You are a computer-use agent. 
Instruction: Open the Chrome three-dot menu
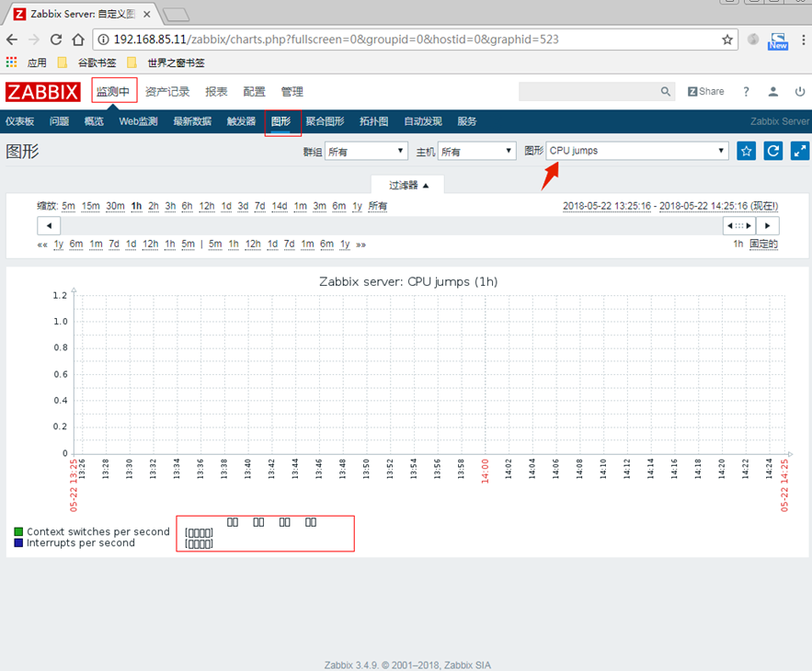coord(803,40)
